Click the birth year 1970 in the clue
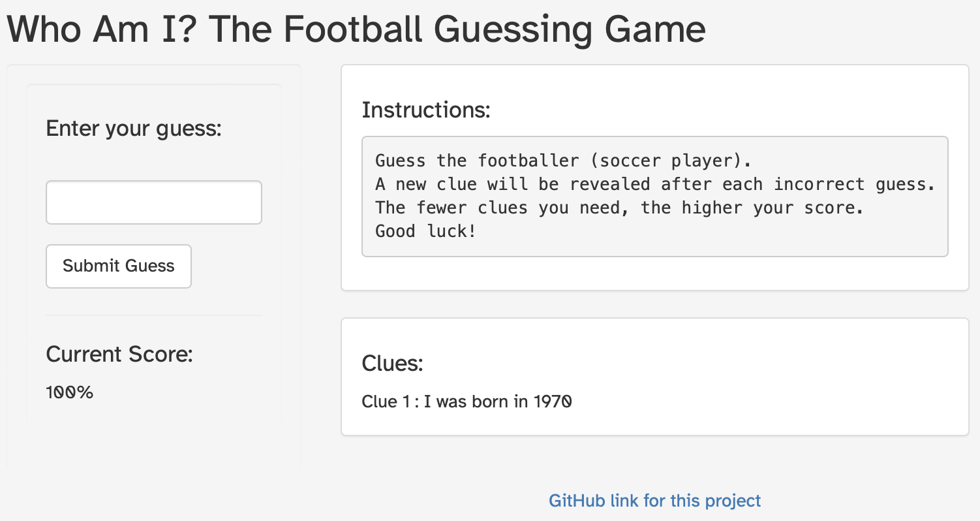This screenshot has width=980, height=521. point(553,401)
